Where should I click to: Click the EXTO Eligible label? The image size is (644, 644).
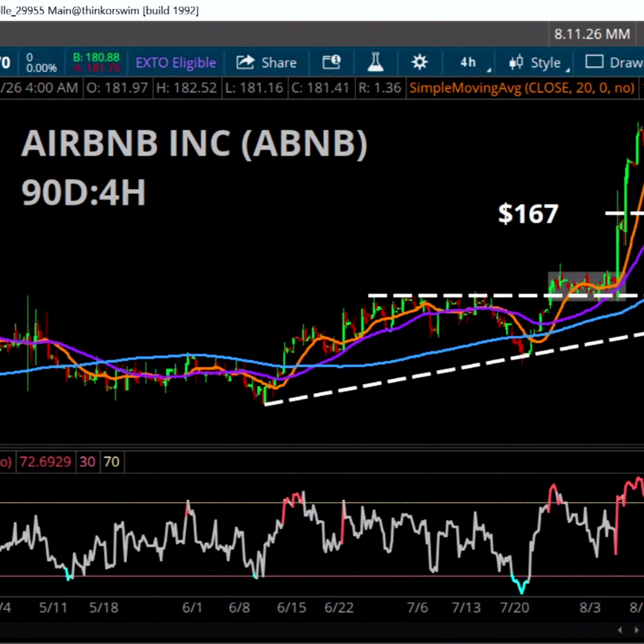[x=176, y=63]
